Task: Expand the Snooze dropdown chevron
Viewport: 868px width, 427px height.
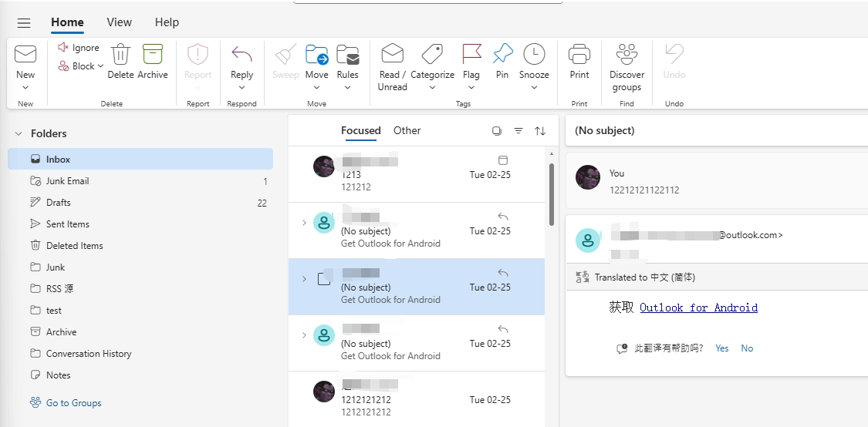Action: [534, 87]
